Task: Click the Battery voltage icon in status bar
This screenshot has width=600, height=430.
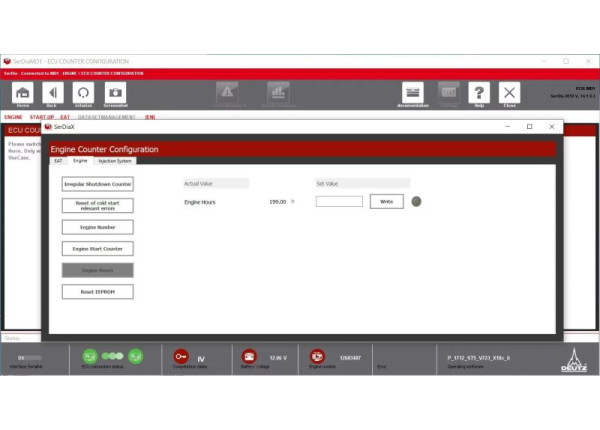Action: click(x=249, y=356)
